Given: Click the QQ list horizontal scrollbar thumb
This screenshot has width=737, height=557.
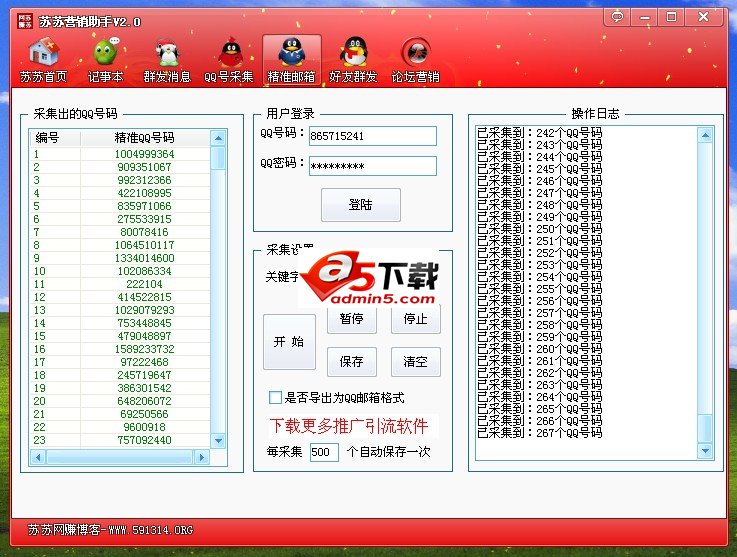Looking at the screenshot, I should pyautogui.click(x=119, y=457).
